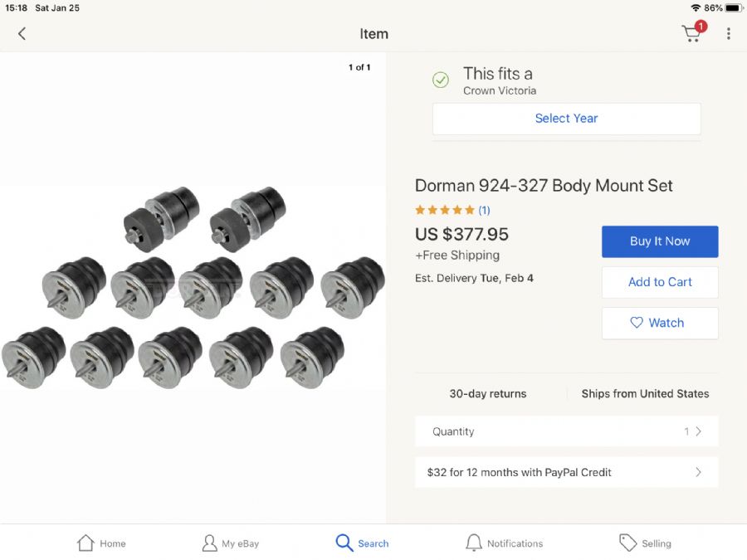The image size is (747, 560).
Task: Tap the battery status icon
Action: (x=733, y=7)
